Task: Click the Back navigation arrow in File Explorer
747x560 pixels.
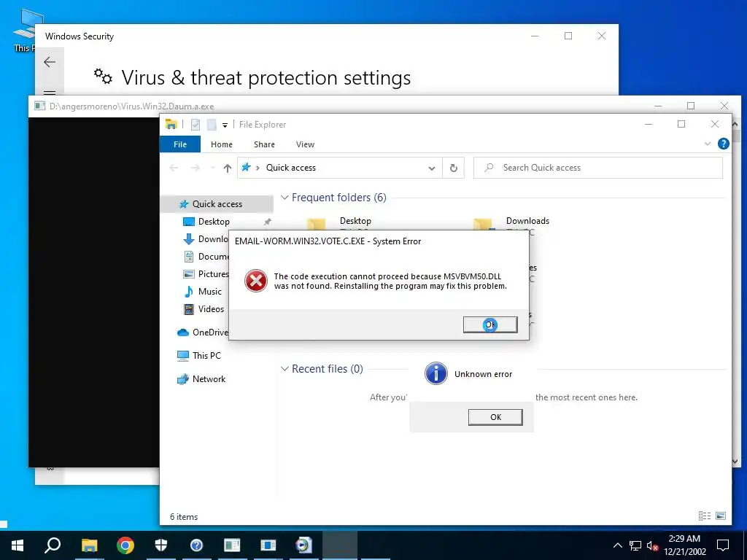Action: pos(174,168)
